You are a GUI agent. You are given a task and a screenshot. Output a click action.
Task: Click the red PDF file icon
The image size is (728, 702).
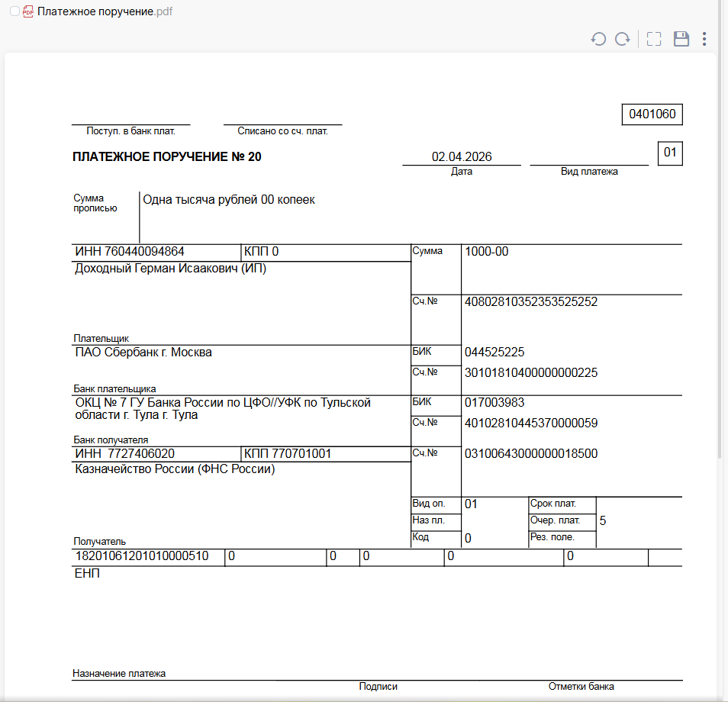[28, 11]
